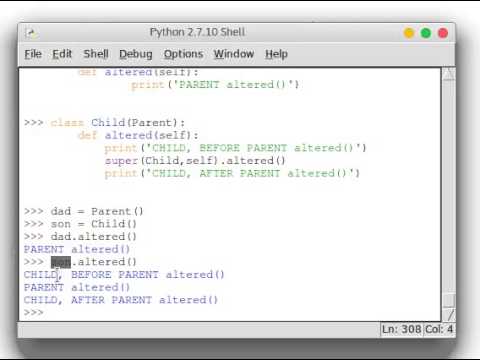Open the Help menu
480x360 pixels.
(276, 54)
